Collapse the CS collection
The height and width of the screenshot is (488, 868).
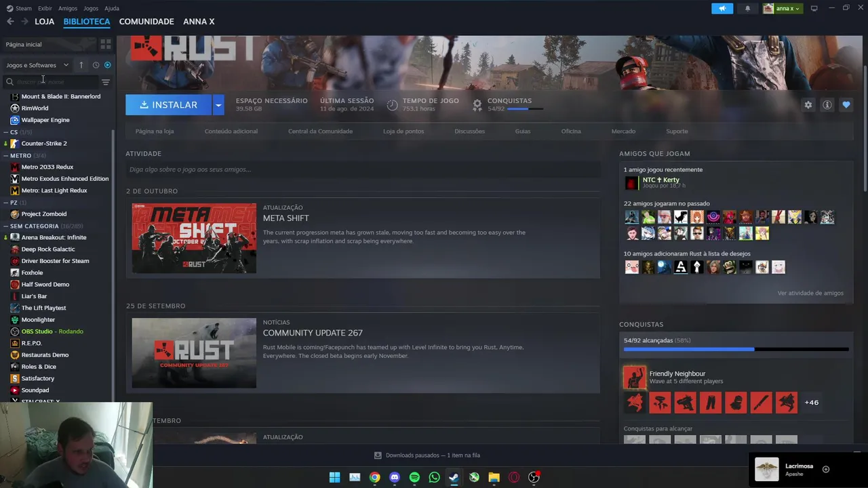(6, 132)
